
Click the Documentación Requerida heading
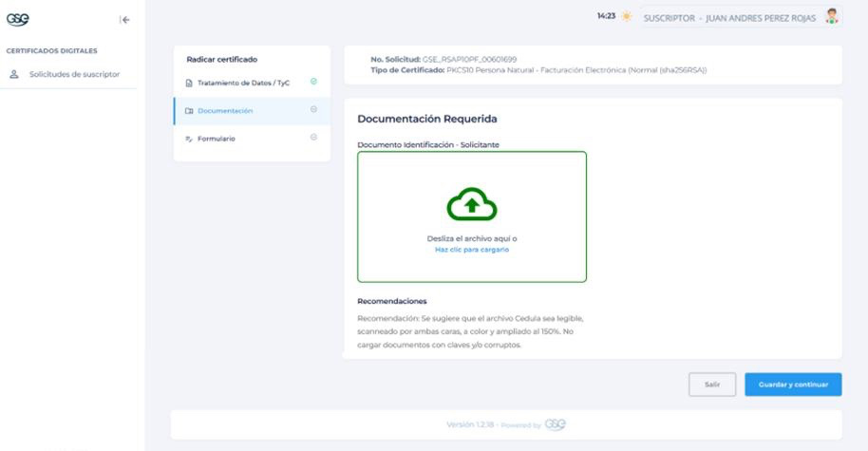[x=426, y=119]
